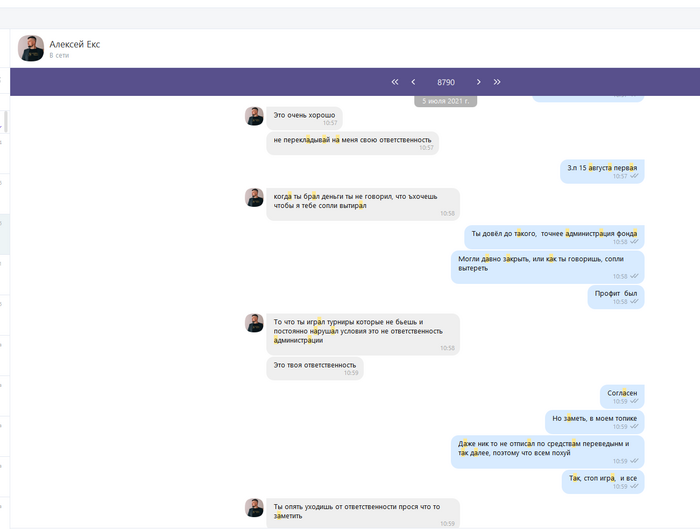This screenshot has width=700, height=529.
Task: Select message 'Даже ник то не отписал'
Action: tap(547, 452)
